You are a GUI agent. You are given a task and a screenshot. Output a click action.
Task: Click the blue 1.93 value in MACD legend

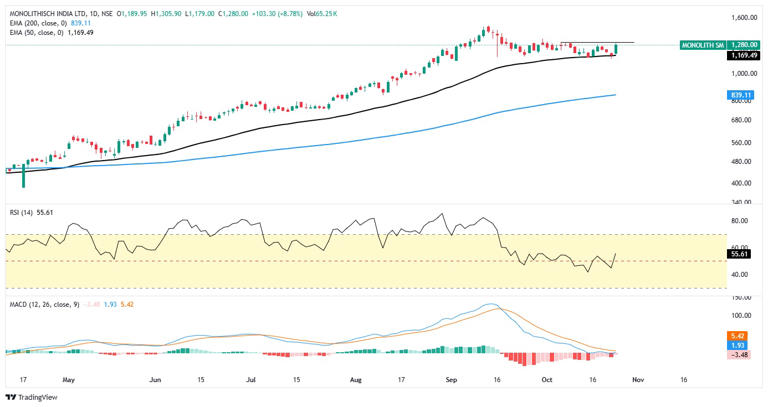tap(112, 305)
